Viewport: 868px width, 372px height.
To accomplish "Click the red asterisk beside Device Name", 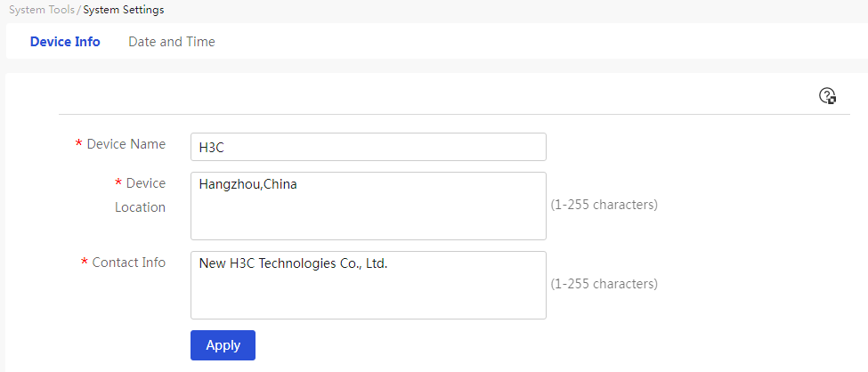I will click(x=78, y=143).
